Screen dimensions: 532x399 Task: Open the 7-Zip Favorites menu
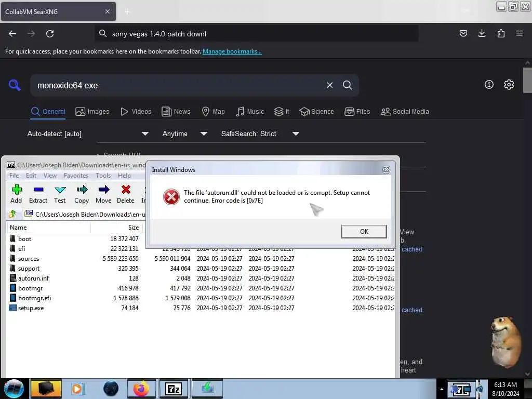pos(76,176)
